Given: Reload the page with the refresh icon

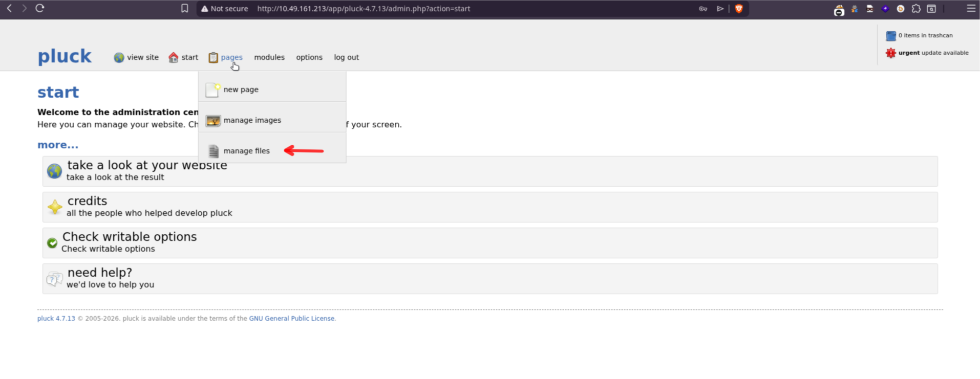Looking at the screenshot, I should [40, 8].
